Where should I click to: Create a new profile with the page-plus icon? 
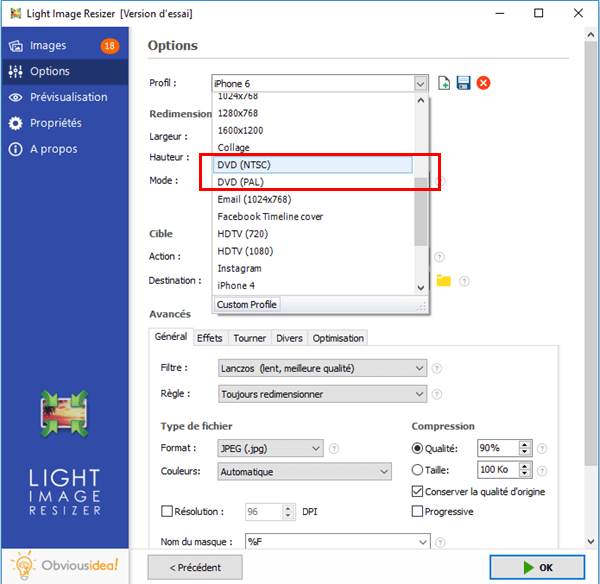tap(444, 83)
